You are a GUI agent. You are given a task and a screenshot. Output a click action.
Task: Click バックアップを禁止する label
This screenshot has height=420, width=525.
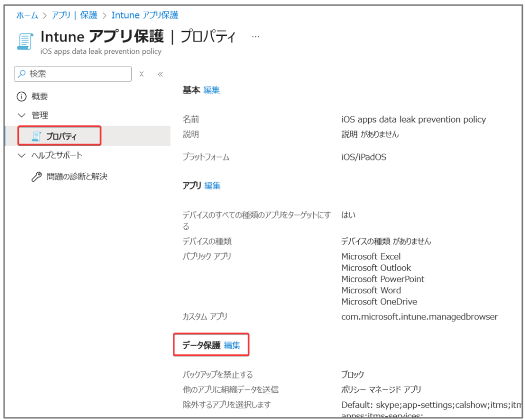[x=217, y=374]
